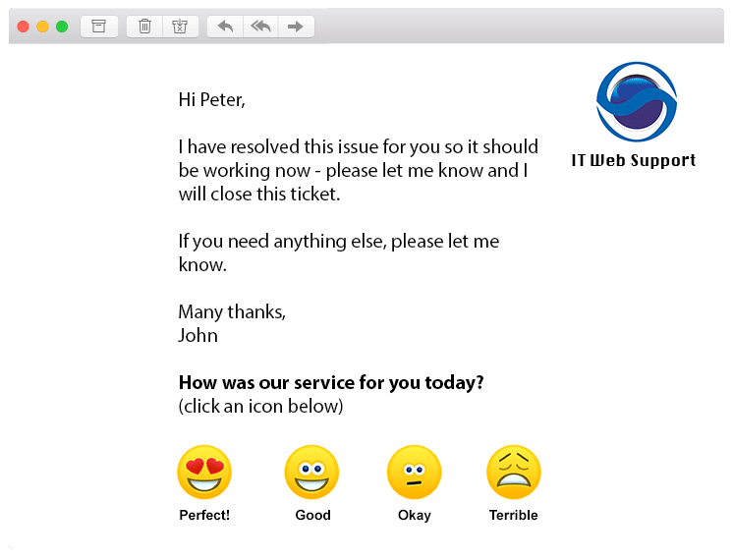733x560 pixels.
Task: Minimize the window with the yellow button
Action: [x=42, y=27]
